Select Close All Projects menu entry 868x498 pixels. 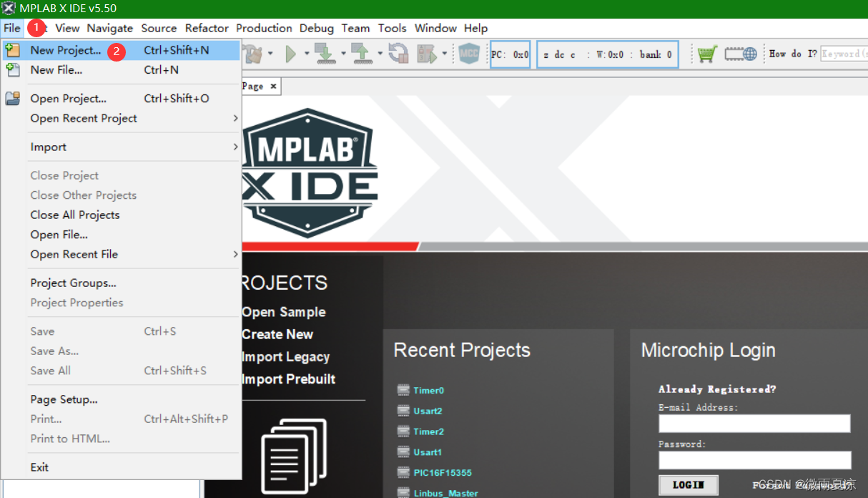click(x=121, y=215)
